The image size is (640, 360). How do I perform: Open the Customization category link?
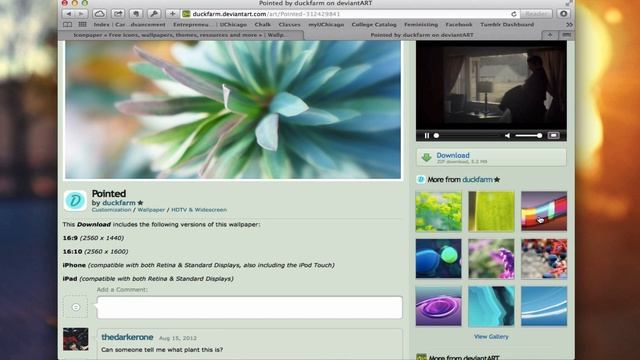(x=111, y=210)
